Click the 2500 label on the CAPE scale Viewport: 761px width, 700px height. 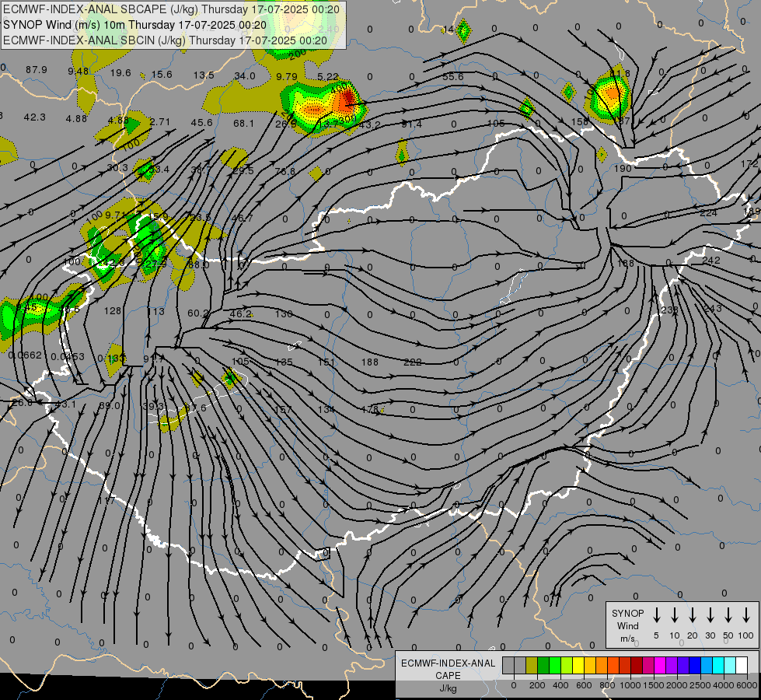(x=700, y=685)
